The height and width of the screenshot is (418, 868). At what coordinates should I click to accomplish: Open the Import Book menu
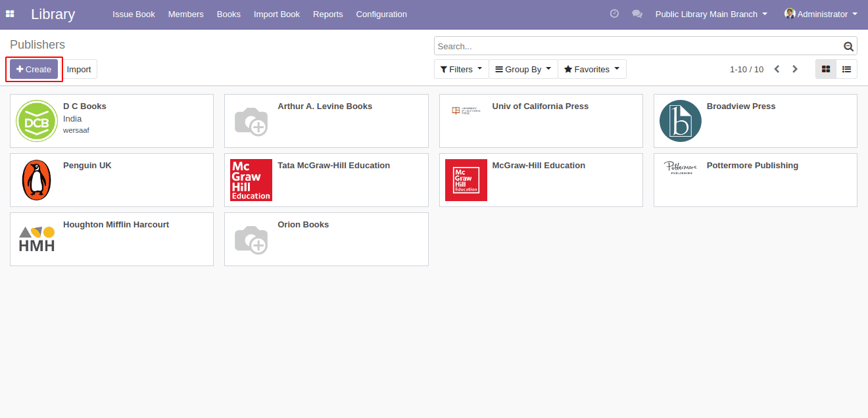point(277,14)
